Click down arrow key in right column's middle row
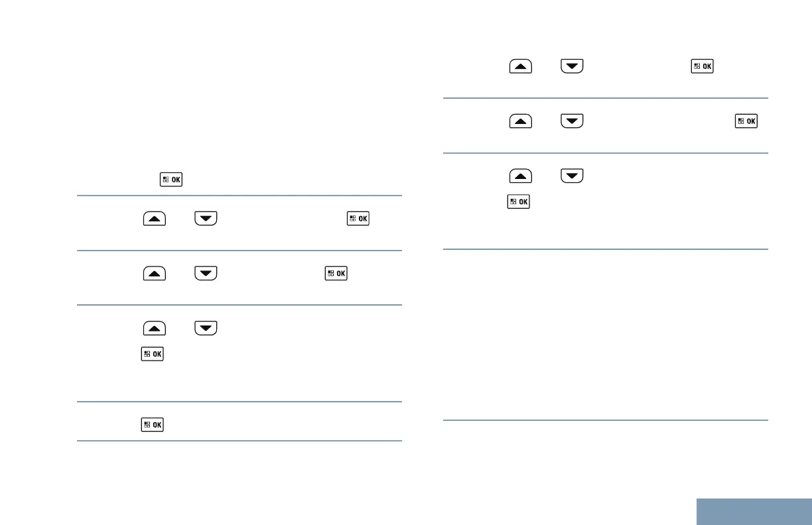Image resolution: width=812 pixels, height=525 pixels. [573, 121]
